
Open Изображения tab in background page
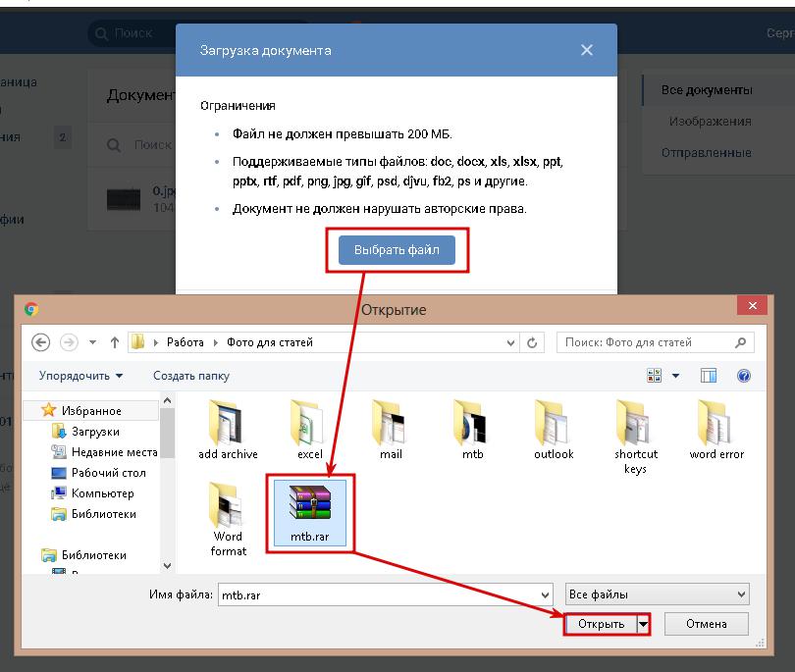click(710, 122)
